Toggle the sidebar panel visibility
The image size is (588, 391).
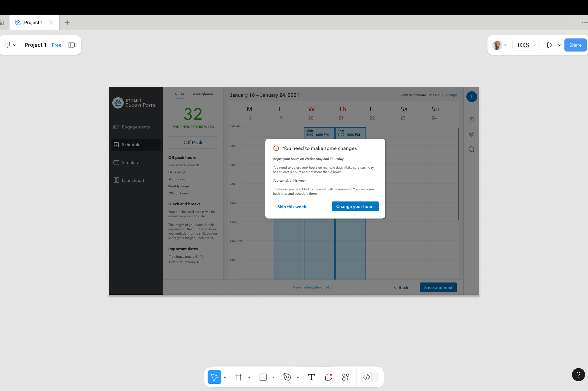pos(71,45)
